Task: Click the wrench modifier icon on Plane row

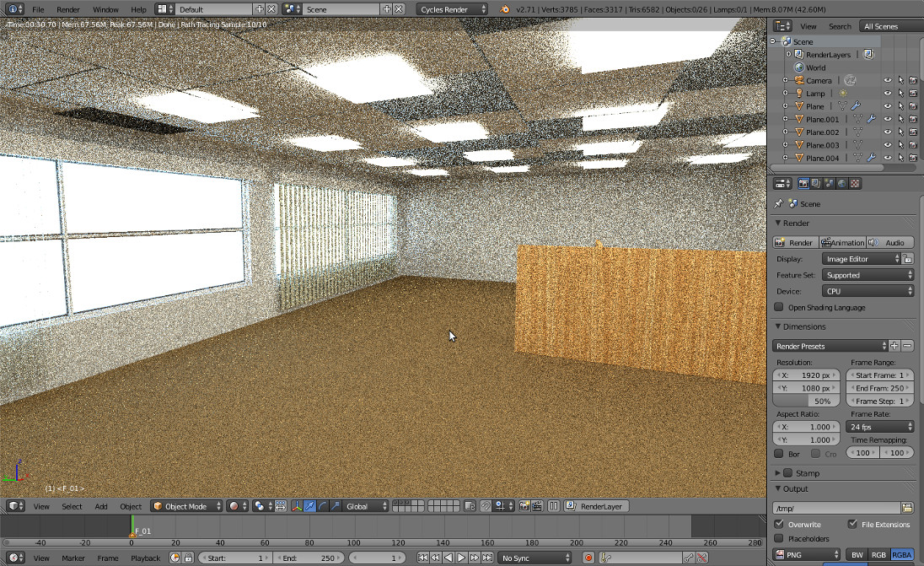Action: click(x=856, y=106)
